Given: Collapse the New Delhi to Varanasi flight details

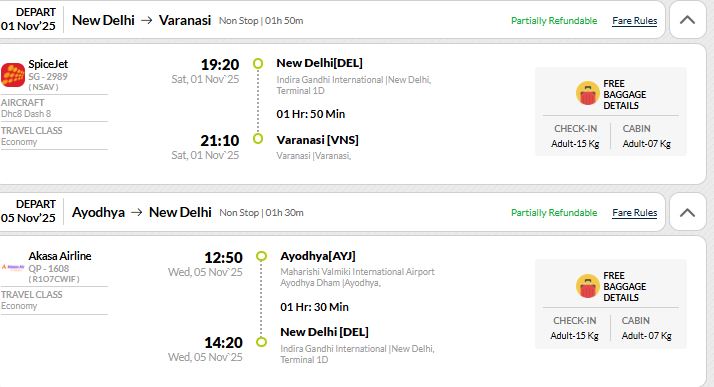Looking at the screenshot, I should (x=687, y=20).
